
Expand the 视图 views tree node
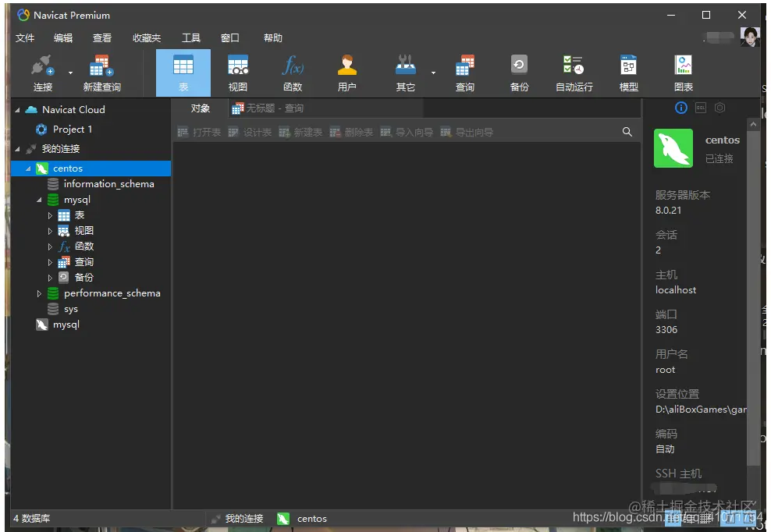pyautogui.click(x=50, y=231)
